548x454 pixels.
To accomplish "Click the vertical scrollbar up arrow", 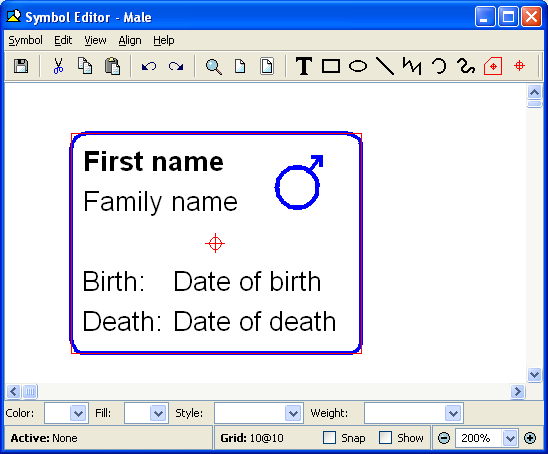I will tap(534, 92).
